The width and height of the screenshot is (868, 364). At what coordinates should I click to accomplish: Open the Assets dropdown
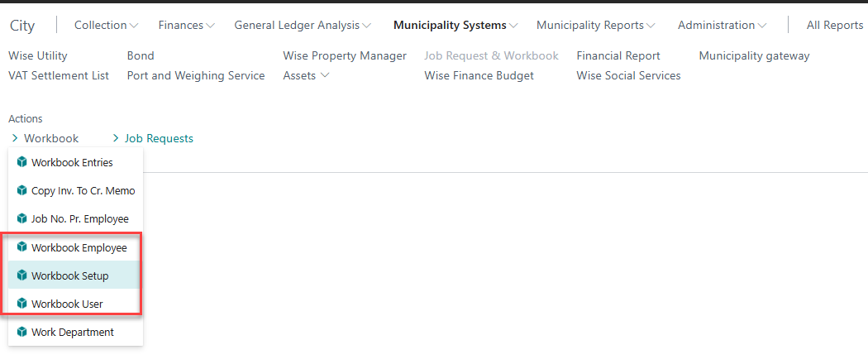306,75
